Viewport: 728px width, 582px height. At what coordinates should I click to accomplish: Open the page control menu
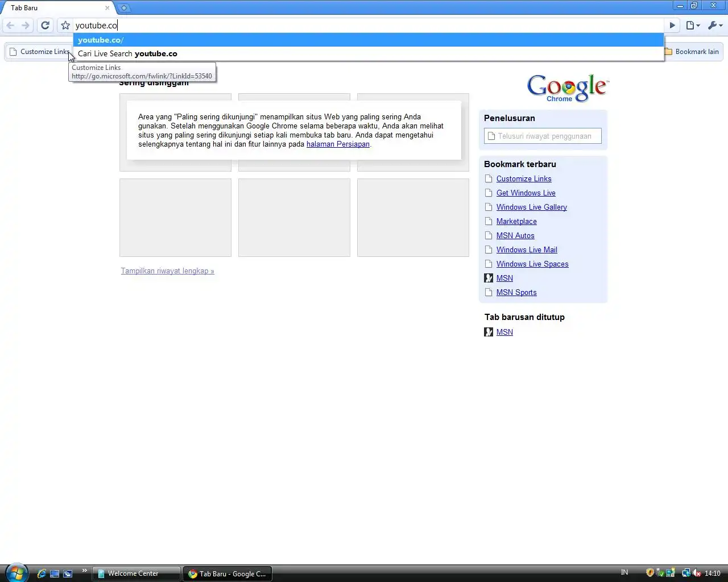pos(693,25)
